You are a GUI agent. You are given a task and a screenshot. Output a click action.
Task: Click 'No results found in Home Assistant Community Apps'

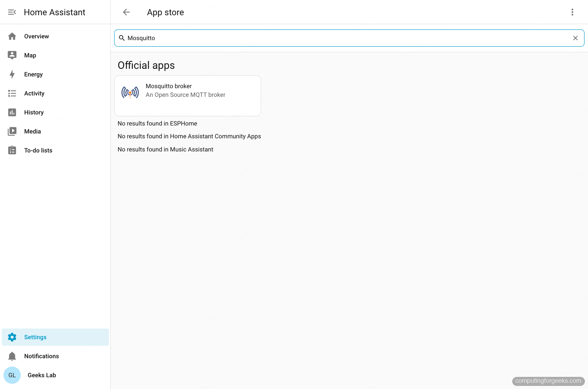coord(189,136)
